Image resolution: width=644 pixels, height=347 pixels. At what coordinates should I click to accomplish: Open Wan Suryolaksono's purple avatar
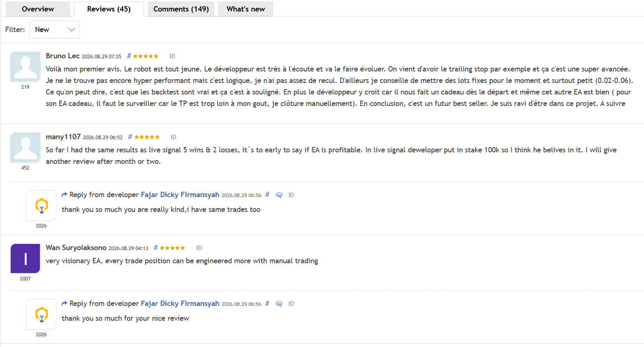click(25, 258)
